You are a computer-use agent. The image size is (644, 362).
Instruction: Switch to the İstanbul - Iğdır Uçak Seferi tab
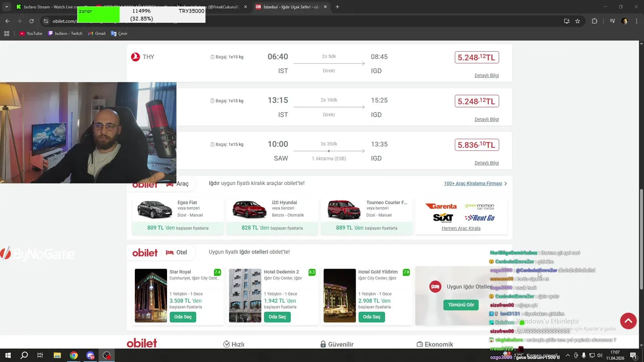291,7
